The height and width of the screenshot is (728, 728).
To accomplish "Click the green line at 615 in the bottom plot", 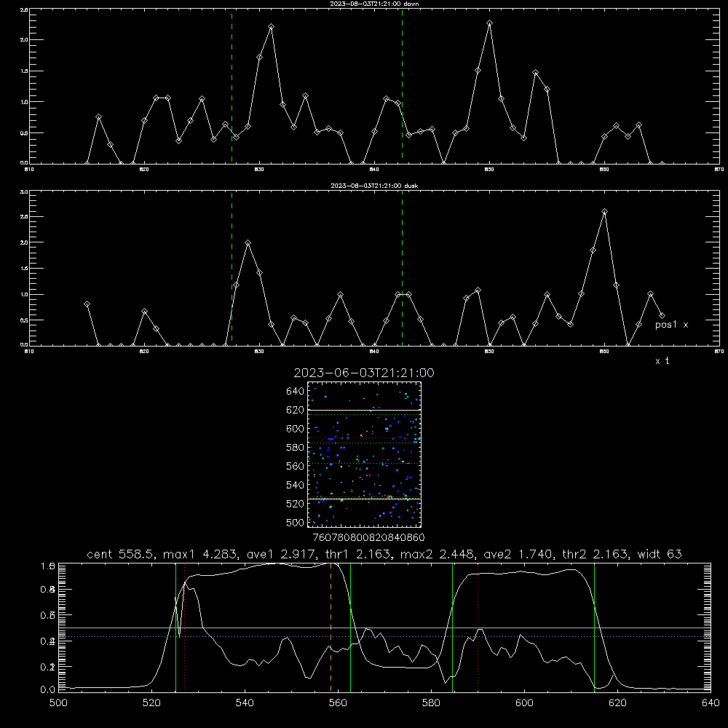I will pyautogui.click(x=594, y=627).
